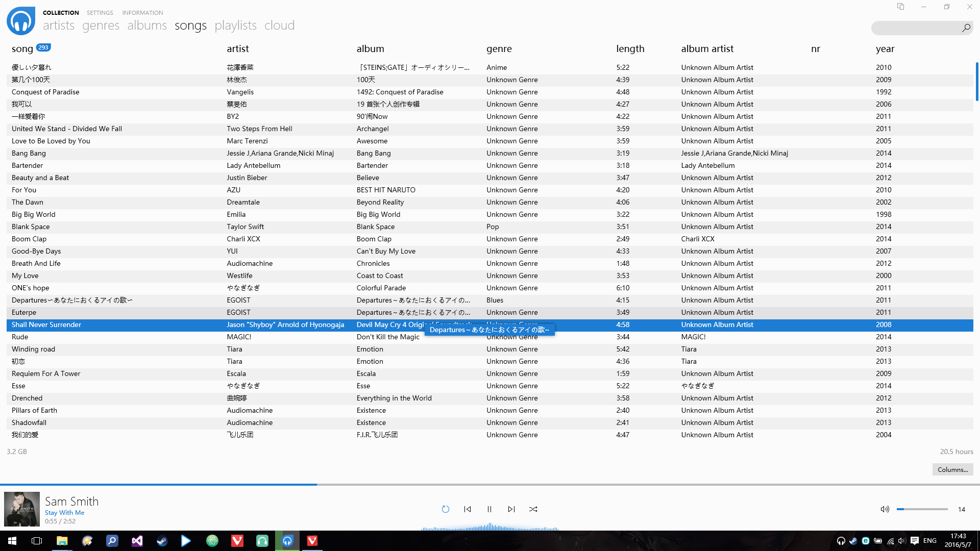Open Steam from the taskbar

[x=162, y=541]
